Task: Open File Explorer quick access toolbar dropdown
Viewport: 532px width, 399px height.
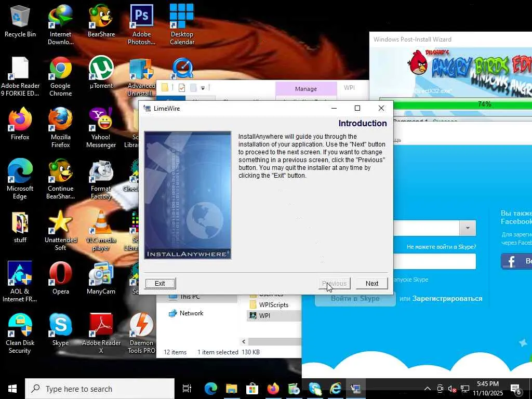Action: pos(203,88)
